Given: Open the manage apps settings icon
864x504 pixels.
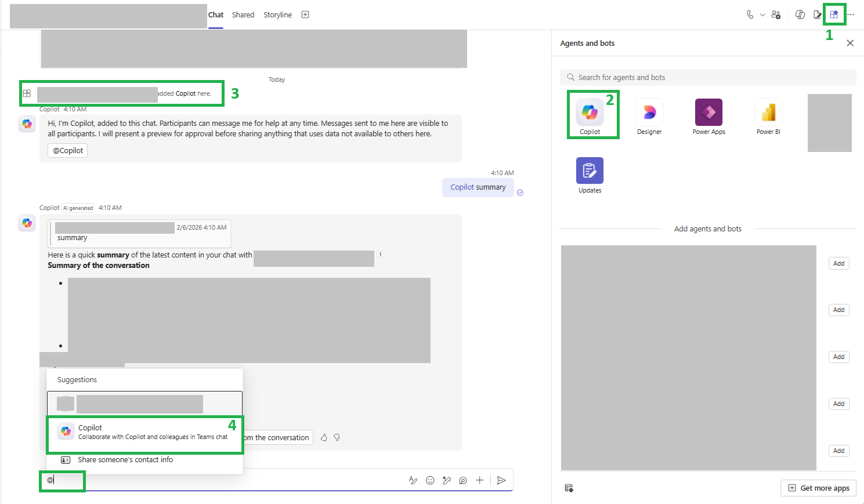Looking at the screenshot, I should click(569, 488).
